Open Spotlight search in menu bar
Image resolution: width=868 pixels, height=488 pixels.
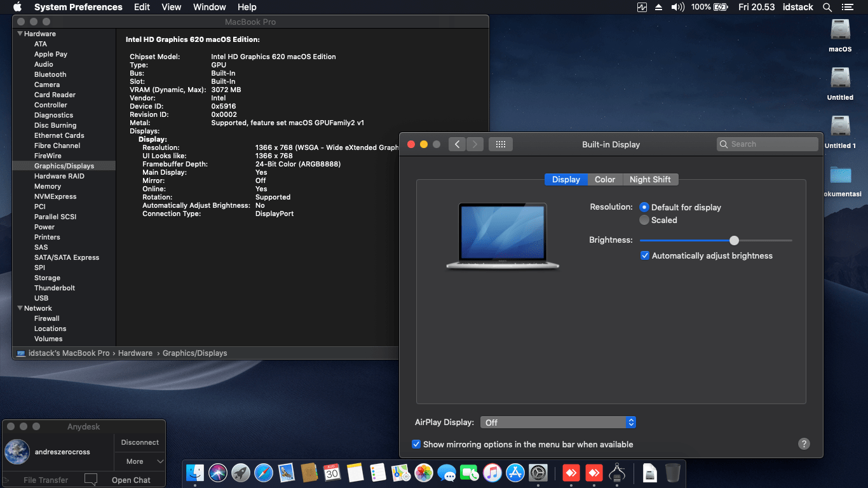click(x=827, y=7)
